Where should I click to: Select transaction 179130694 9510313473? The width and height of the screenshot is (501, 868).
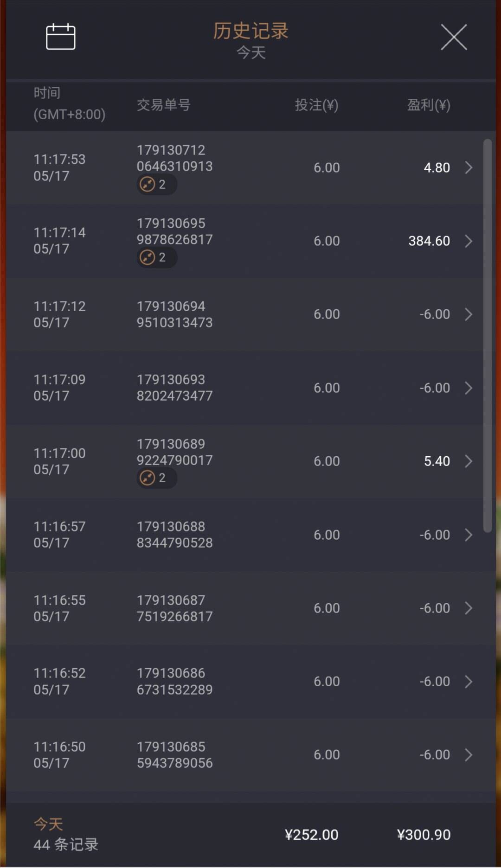click(x=174, y=314)
